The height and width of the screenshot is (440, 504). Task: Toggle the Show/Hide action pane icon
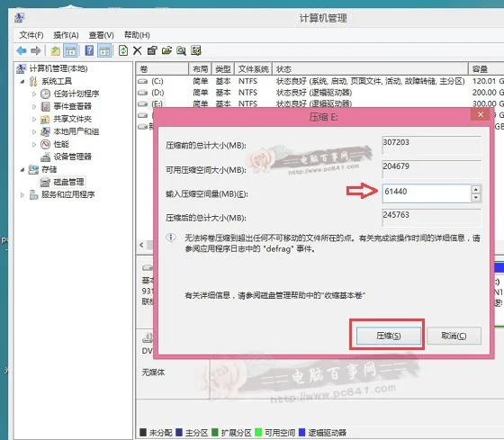tap(104, 50)
